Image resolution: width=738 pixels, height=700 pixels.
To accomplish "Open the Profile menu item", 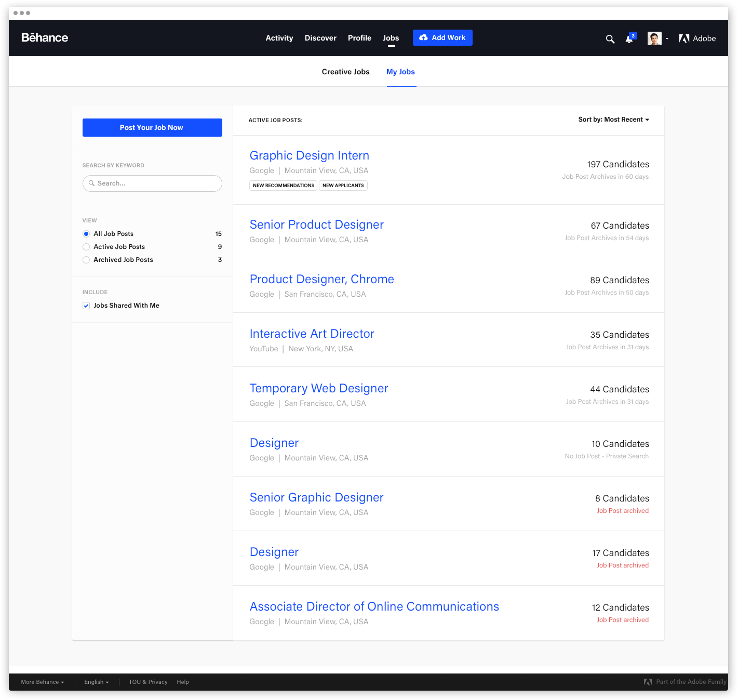I will 359,38.
